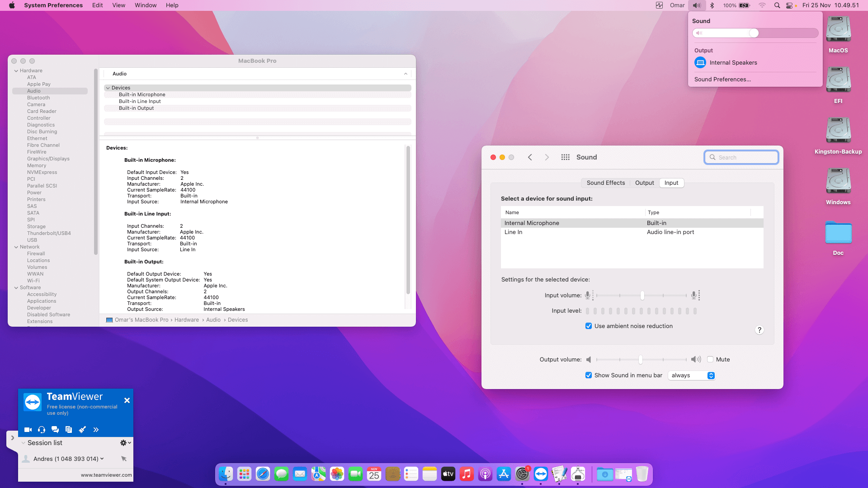Switch to the Output tab
Screen dimensions: 868x488
coord(644,183)
